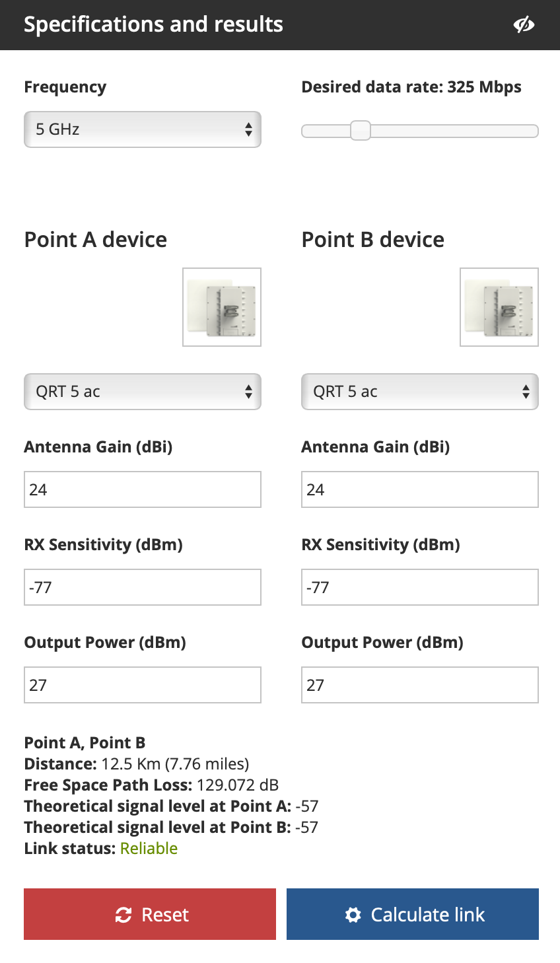This screenshot has width=560, height=963.
Task: Expand Point B device QRT 5 ac dropdown
Action: pos(420,392)
